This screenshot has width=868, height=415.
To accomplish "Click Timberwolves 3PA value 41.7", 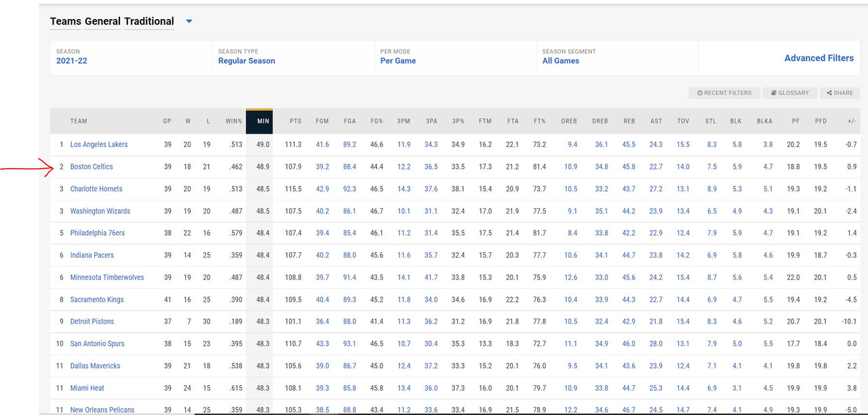I will click(x=431, y=277).
